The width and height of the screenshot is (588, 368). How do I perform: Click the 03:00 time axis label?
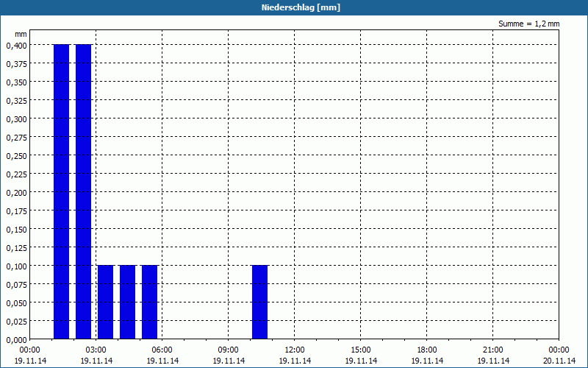coord(96,350)
